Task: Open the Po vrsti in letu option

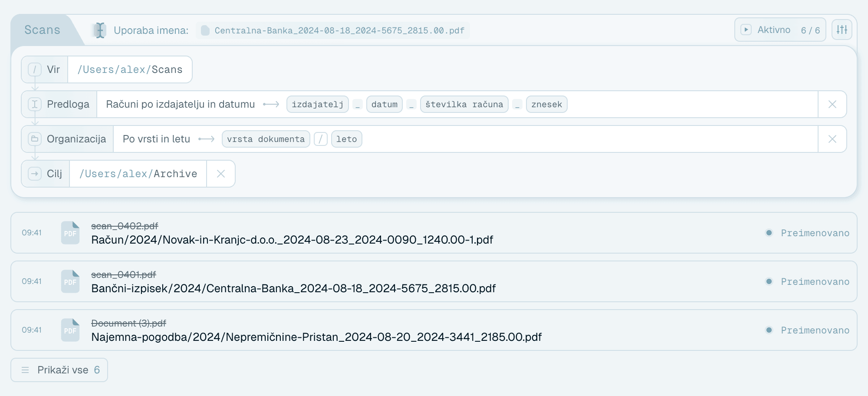Action: [x=156, y=139]
